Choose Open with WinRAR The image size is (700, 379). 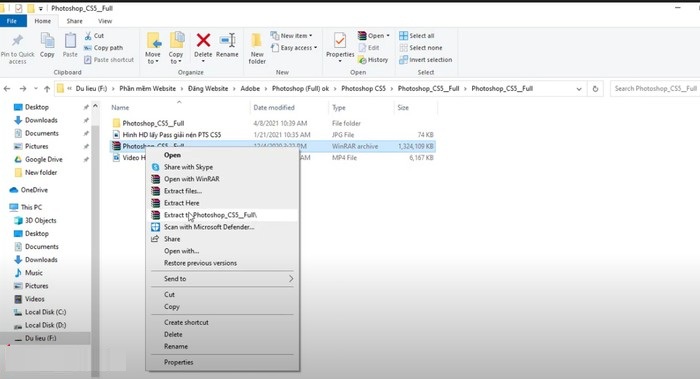[x=192, y=179]
